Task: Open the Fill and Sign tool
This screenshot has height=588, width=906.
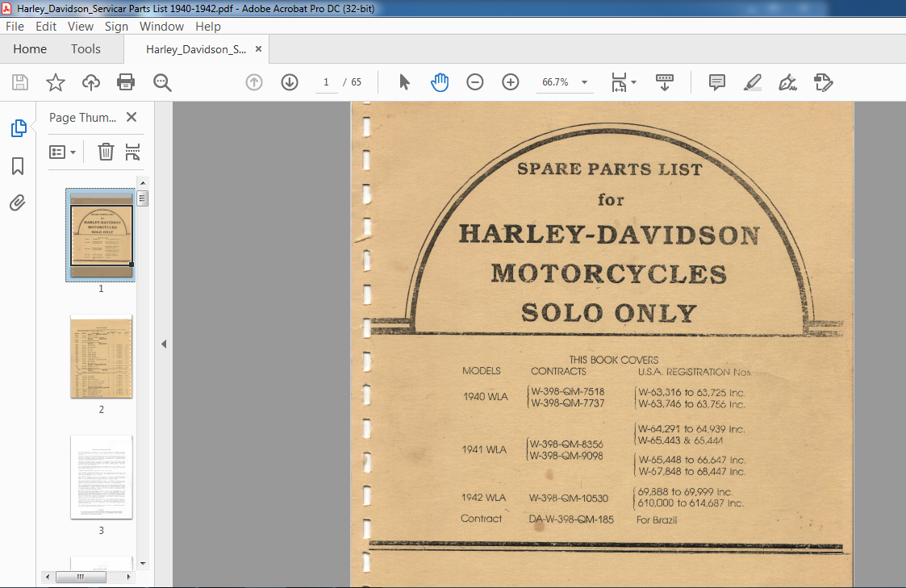Action: (787, 82)
